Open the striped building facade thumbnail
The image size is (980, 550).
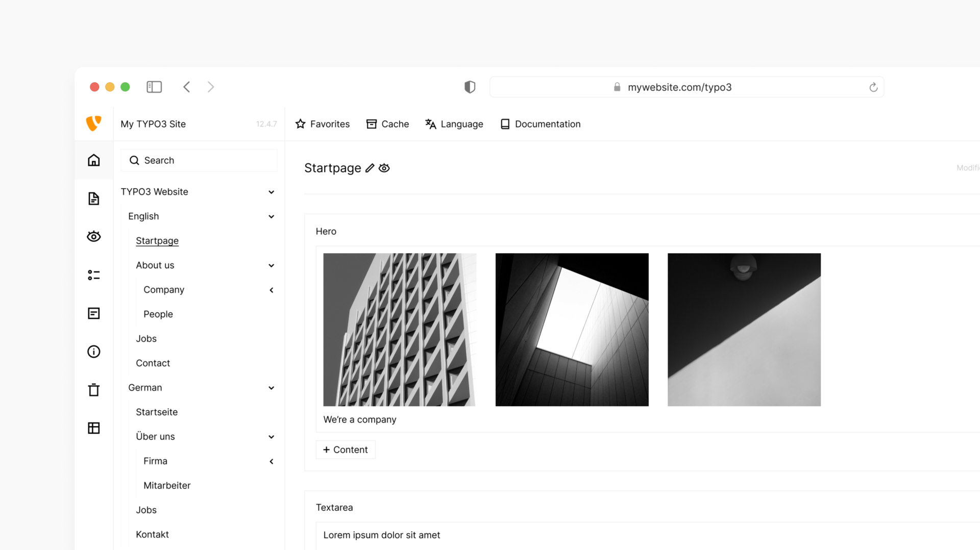click(x=400, y=330)
